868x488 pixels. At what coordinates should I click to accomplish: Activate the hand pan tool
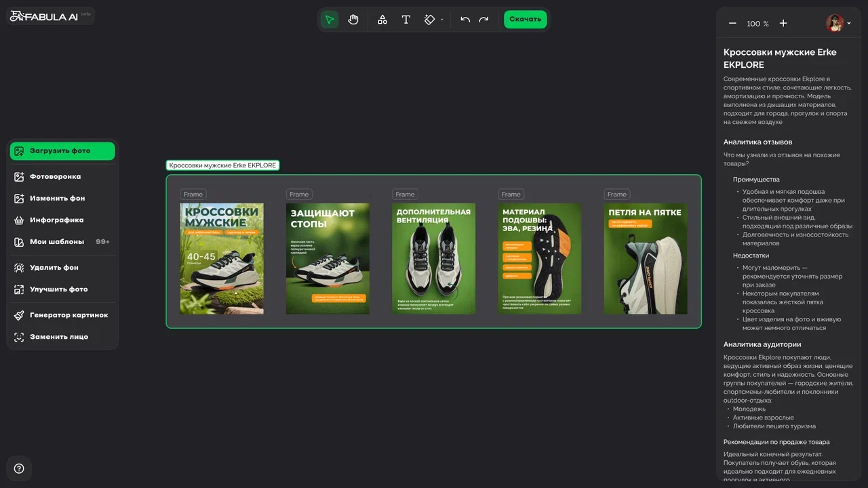tap(353, 20)
